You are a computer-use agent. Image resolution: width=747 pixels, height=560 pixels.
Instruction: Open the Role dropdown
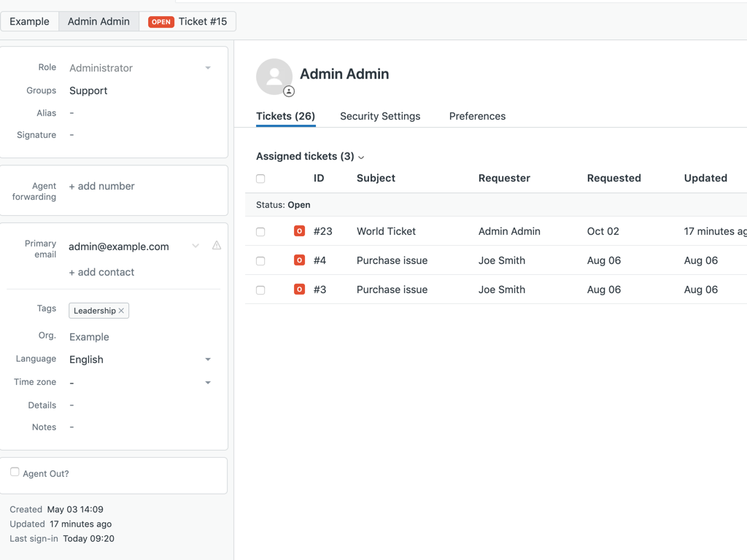[x=139, y=68]
